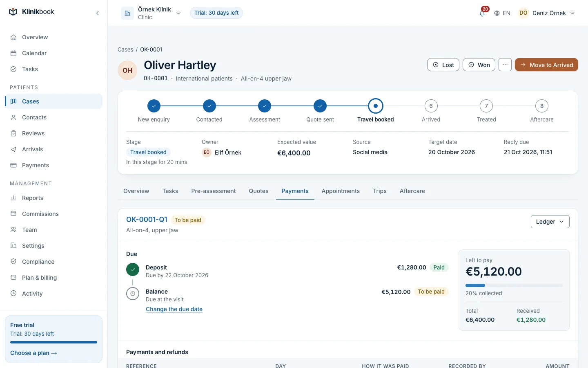Select the Arrived stage step 6
The height and width of the screenshot is (368, 588).
click(x=431, y=106)
